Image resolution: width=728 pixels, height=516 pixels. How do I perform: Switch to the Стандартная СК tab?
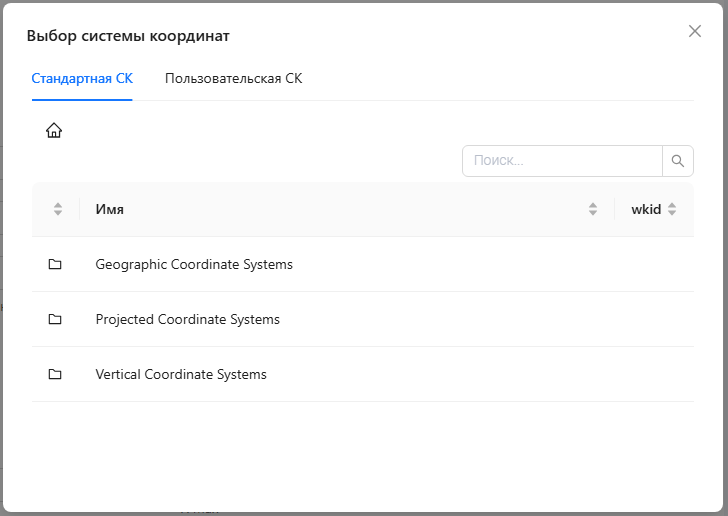pos(82,79)
